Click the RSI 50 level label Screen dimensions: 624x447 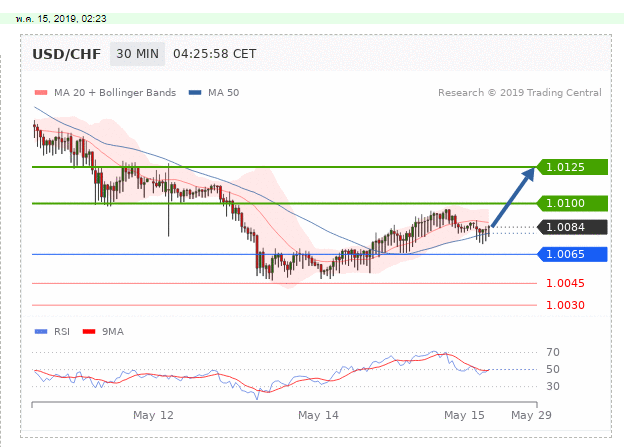coord(553,369)
